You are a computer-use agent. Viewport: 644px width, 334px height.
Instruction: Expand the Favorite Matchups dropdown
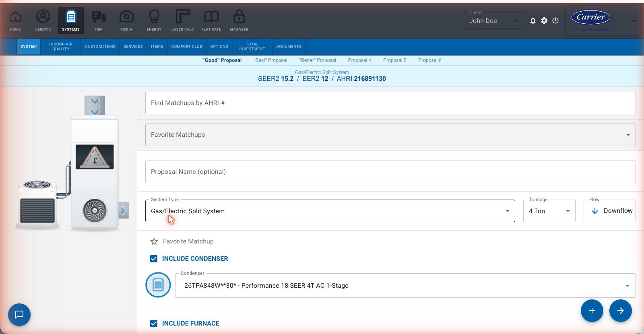click(x=390, y=135)
